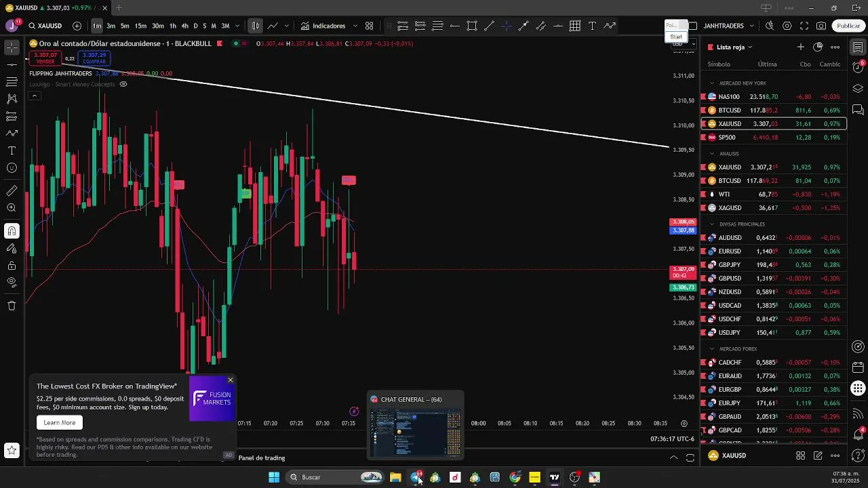Click the Windows taskbar Buscar search box

pyautogui.click(x=336, y=477)
